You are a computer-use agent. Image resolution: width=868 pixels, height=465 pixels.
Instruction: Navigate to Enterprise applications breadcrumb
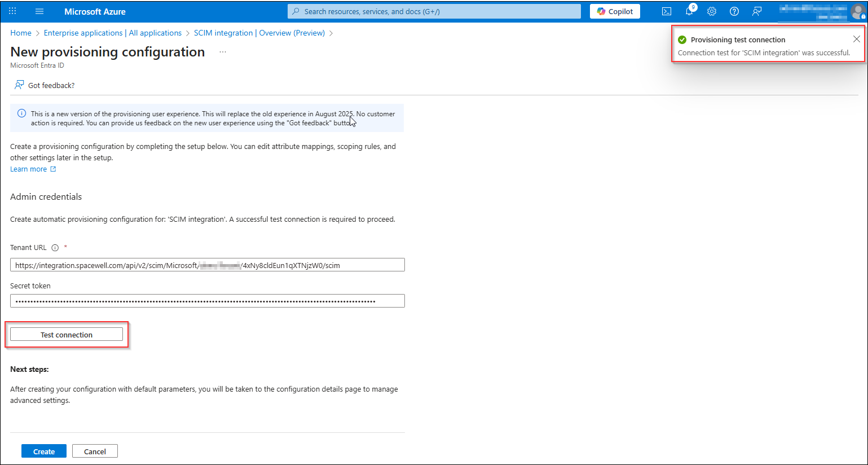tap(113, 33)
